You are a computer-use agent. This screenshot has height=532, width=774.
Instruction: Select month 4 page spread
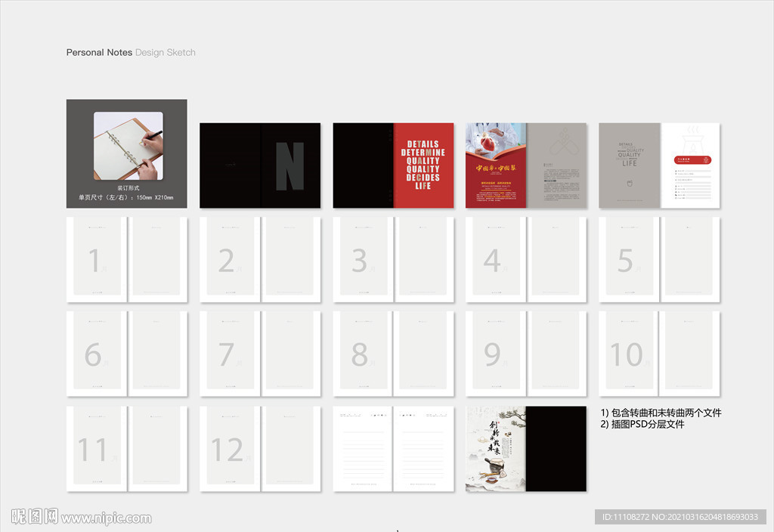pyautogui.click(x=526, y=260)
